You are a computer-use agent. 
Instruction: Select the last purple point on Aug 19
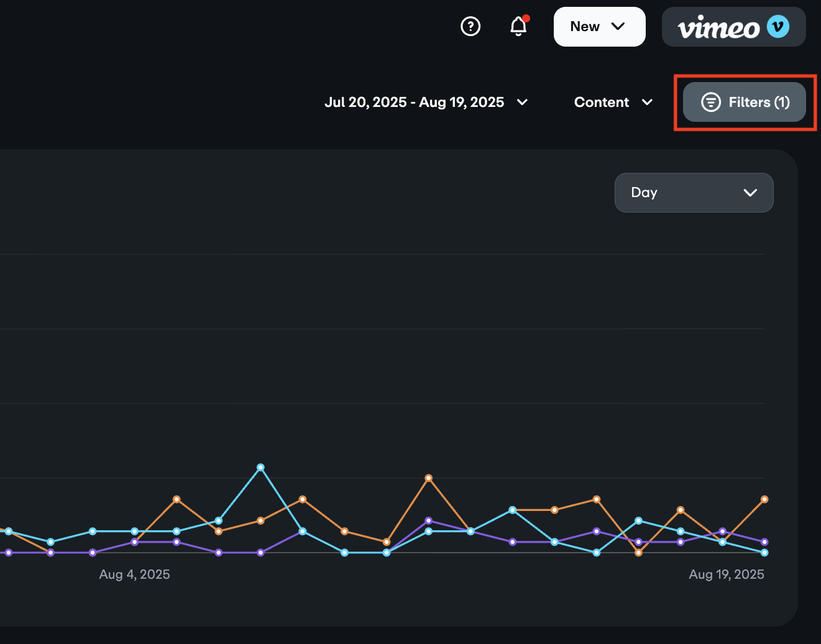coord(764,542)
